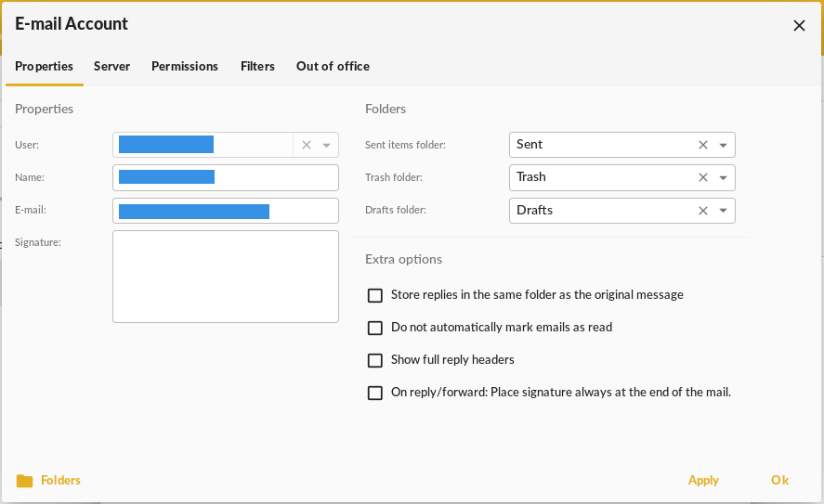The image size is (824, 504).
Task: Confirm with the Ok button
Action: click(779, 481)
